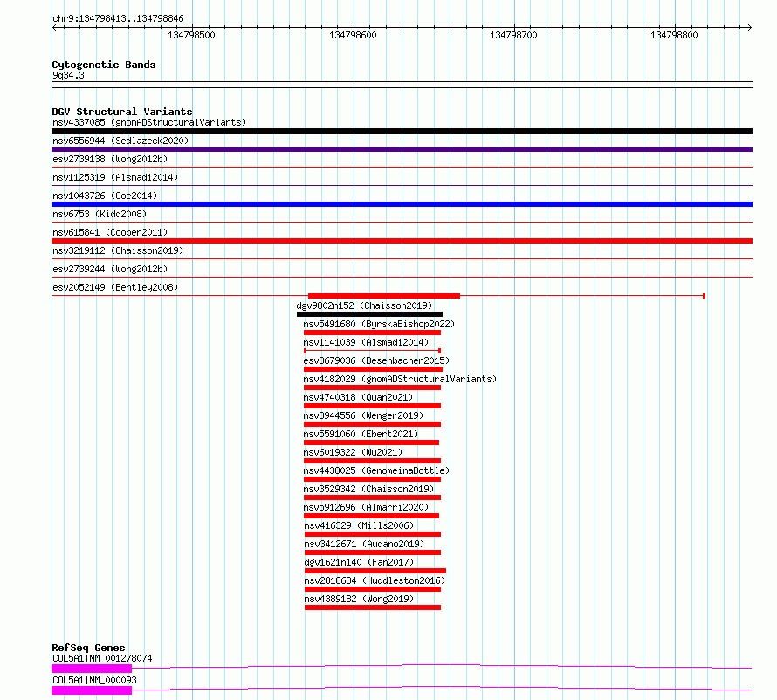
Task: Click the esv2052149 Bentley2008 label
Action: coord(115,287)
